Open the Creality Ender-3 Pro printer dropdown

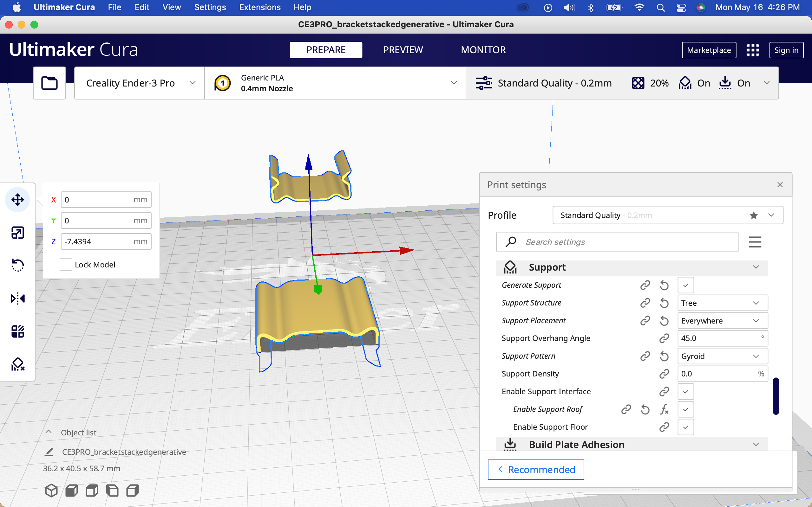pyautogui.click(x=139, y=83)
